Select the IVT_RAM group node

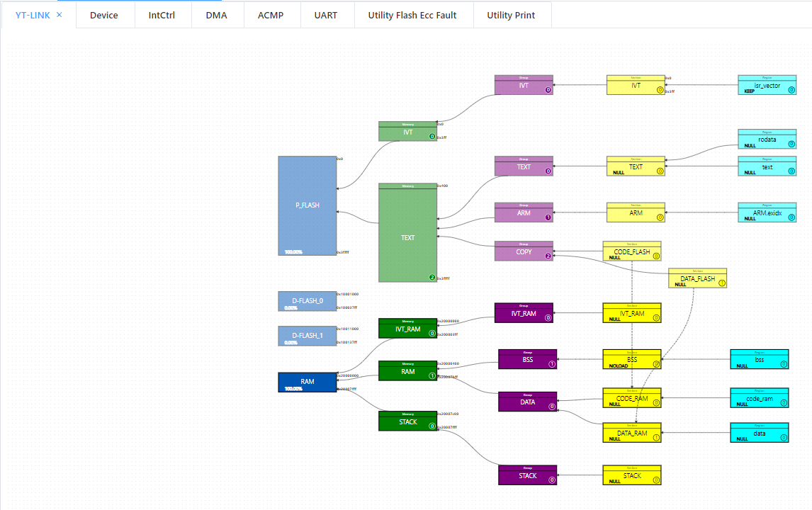[524, 313]
